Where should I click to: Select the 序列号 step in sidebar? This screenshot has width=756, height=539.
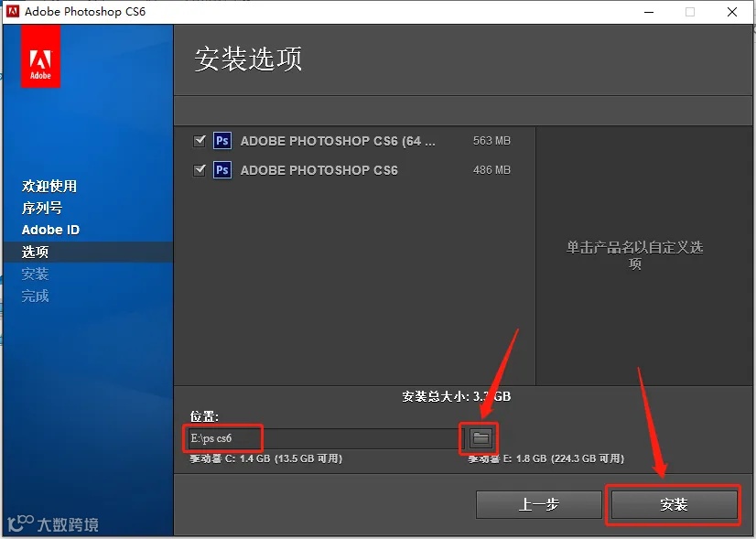point(42,208)
